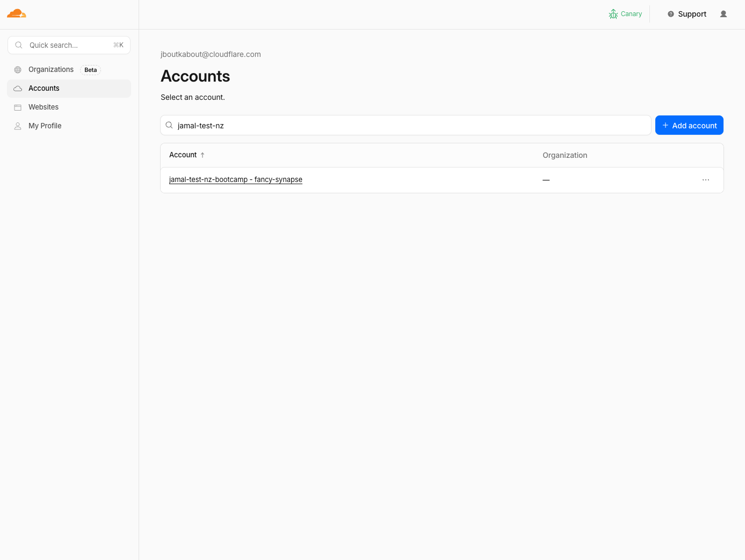745x560 pixels.
Task: Click the Organization column header
Action: [565, 155]
